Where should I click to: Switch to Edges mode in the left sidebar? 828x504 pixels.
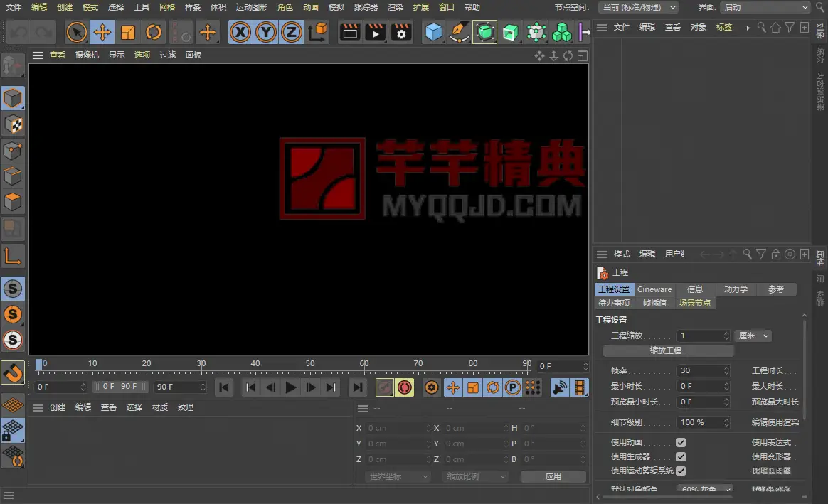click(13, 176)
